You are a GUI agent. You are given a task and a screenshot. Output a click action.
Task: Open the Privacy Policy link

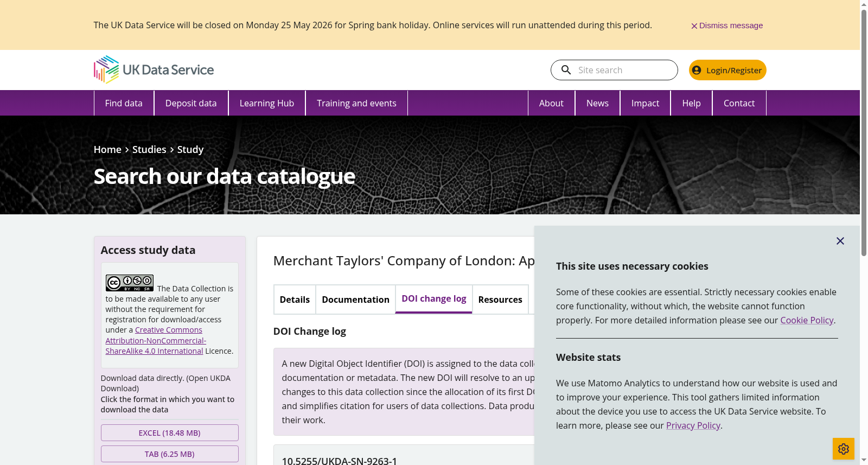693,425
